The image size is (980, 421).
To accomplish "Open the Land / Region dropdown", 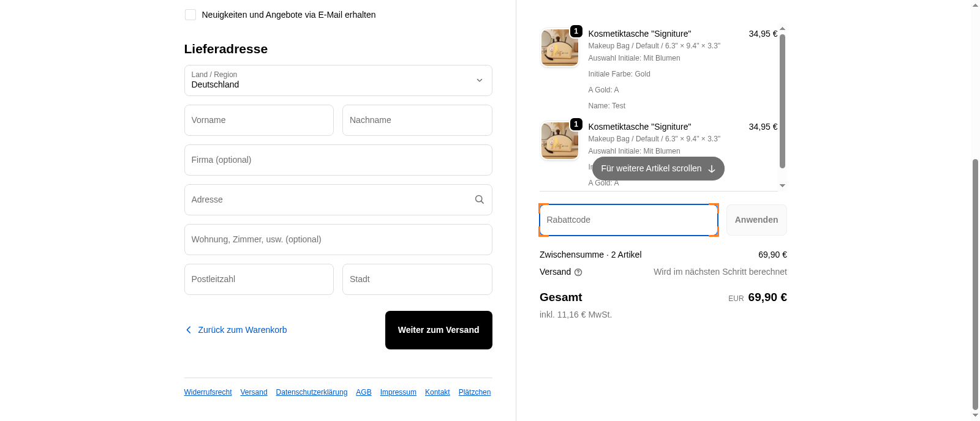I will (338, 80).
